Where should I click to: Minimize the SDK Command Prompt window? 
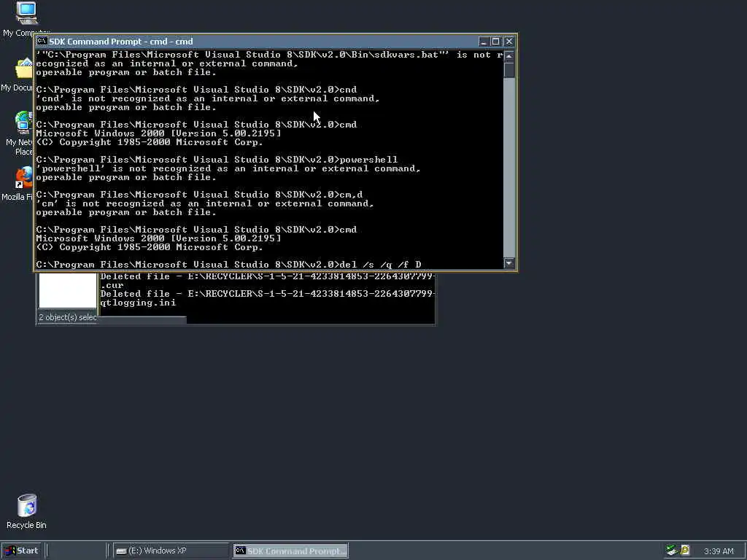point(483,42)
